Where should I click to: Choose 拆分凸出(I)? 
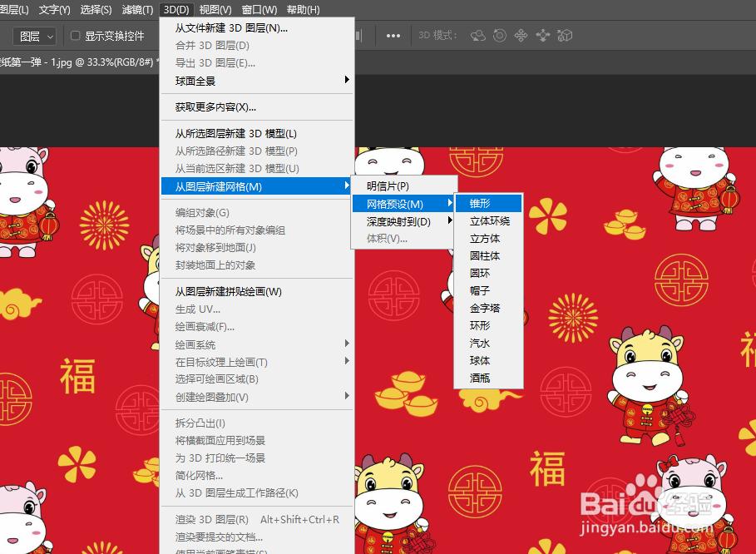(x=257, y=423)
